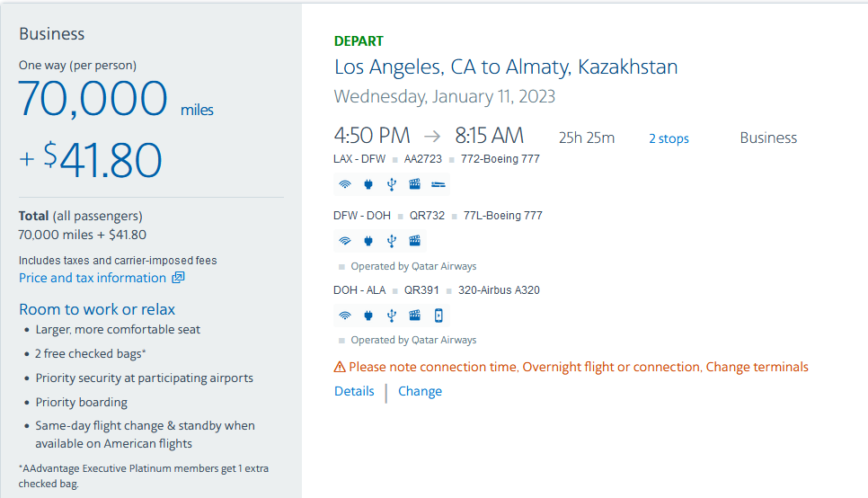Click 'One way (per person)' label
This screenshot has width=868, height=498.
coord(77,66)
